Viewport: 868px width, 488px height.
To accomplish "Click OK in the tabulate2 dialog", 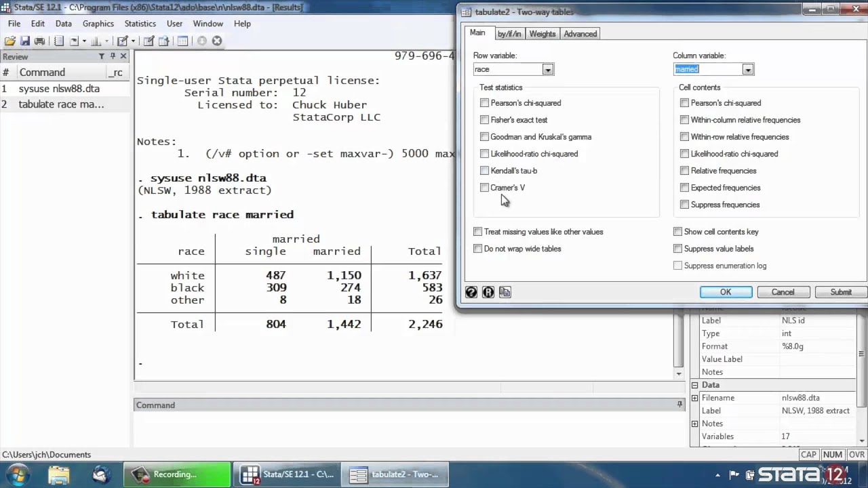I will tap(726, 292).
